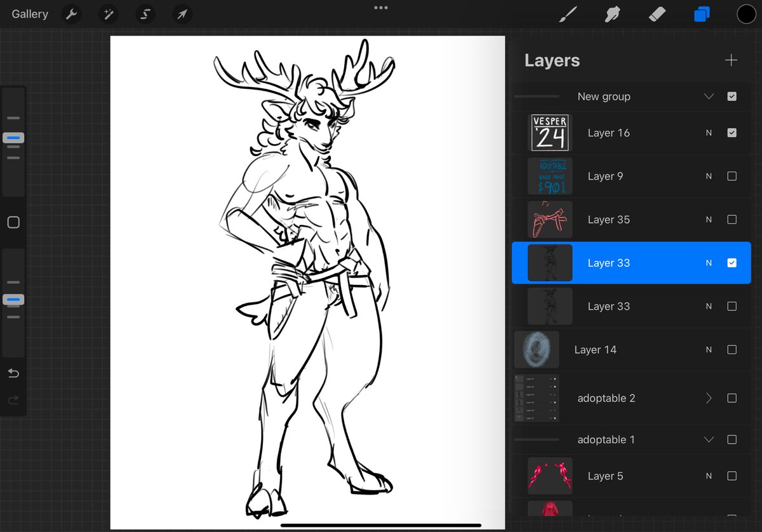The width and height of the screenshot is (762, 532).
Task: Add a new layer with plus
Action: click(732, 60)
